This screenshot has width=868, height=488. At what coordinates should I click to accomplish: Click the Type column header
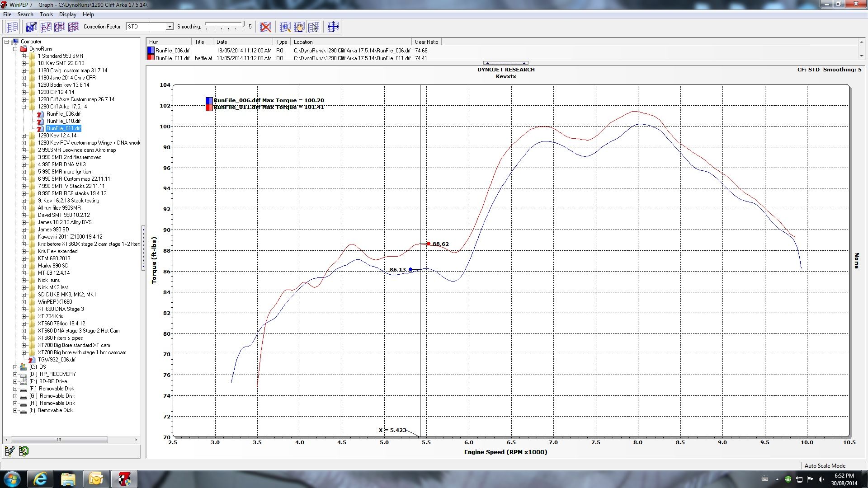[282, 42]
